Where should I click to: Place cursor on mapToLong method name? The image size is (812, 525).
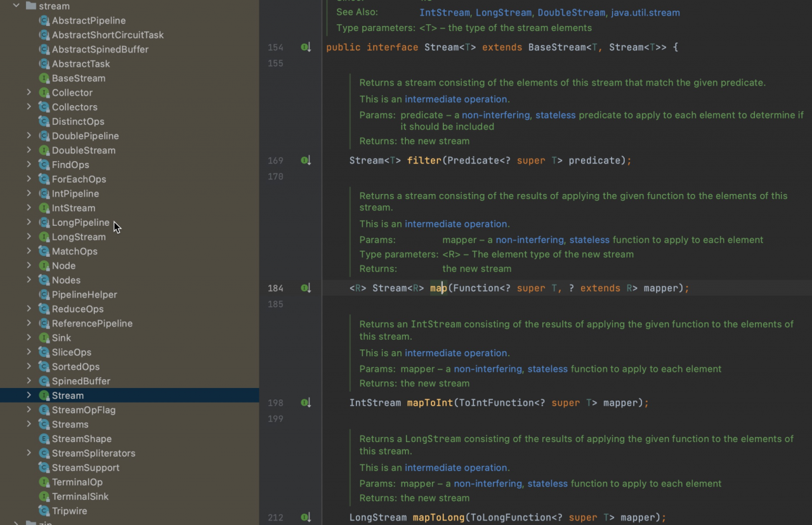tap(438, 518)
